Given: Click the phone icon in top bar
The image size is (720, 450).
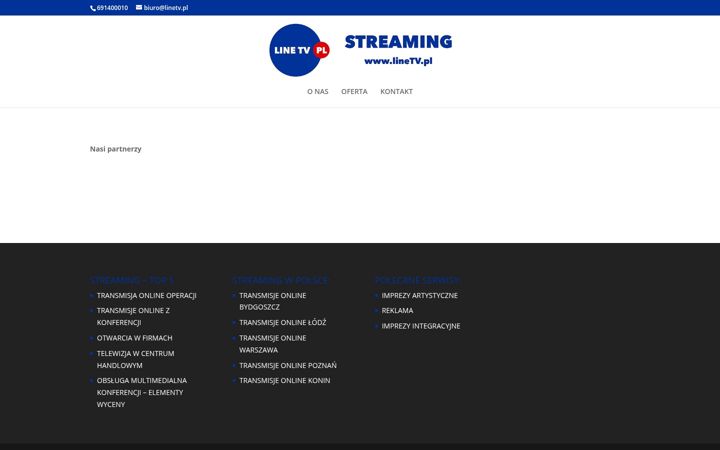Looking at the screenshot, I should pyautogui.click(x=92, y=8).
